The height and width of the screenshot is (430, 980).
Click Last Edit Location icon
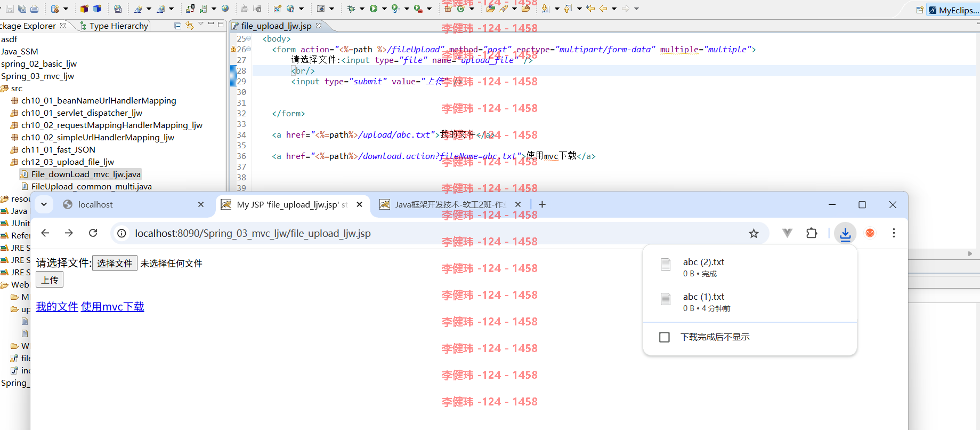pos(590,9)
